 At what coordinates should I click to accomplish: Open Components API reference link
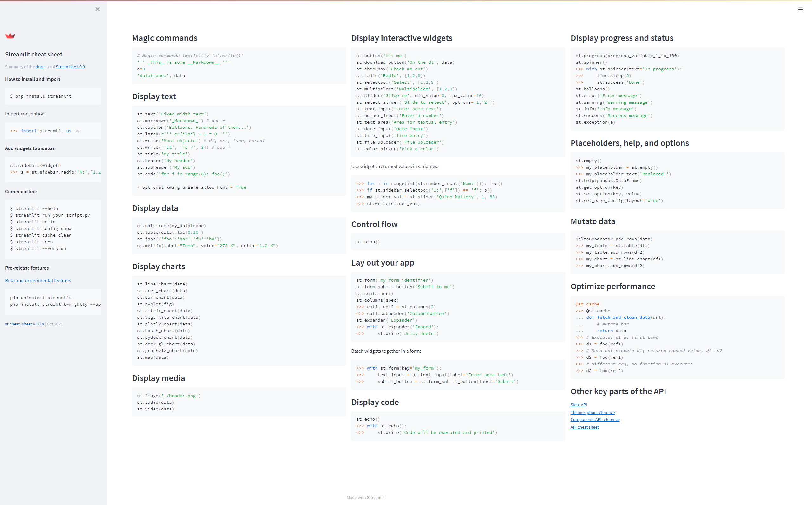(595, 419)
